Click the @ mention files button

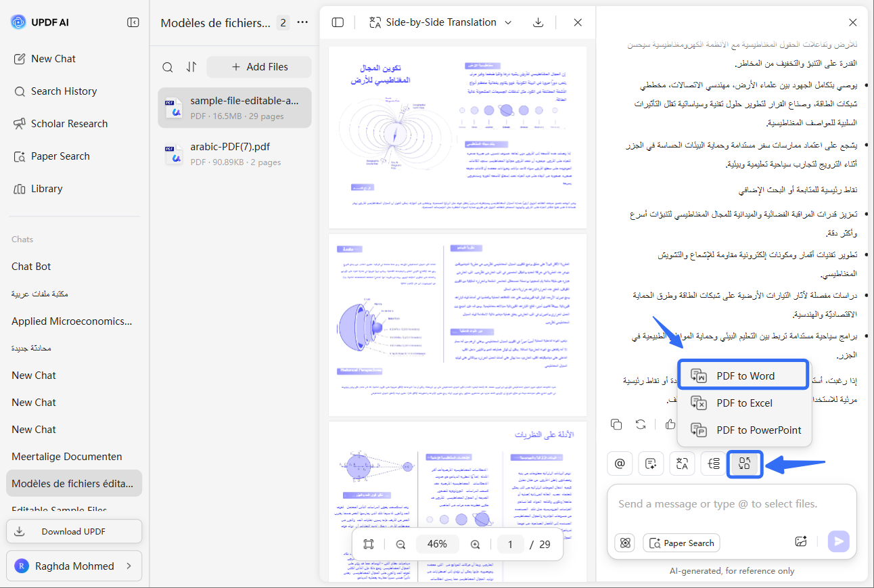[620, 463]
